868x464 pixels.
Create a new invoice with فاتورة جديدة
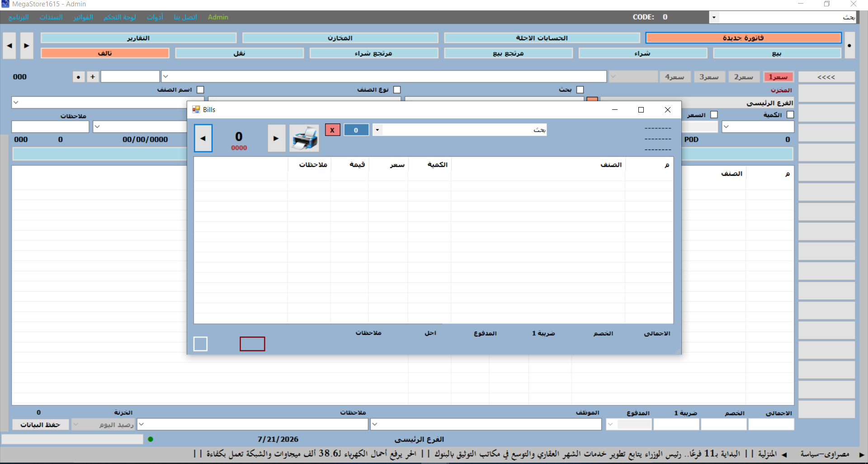(743, 38)
